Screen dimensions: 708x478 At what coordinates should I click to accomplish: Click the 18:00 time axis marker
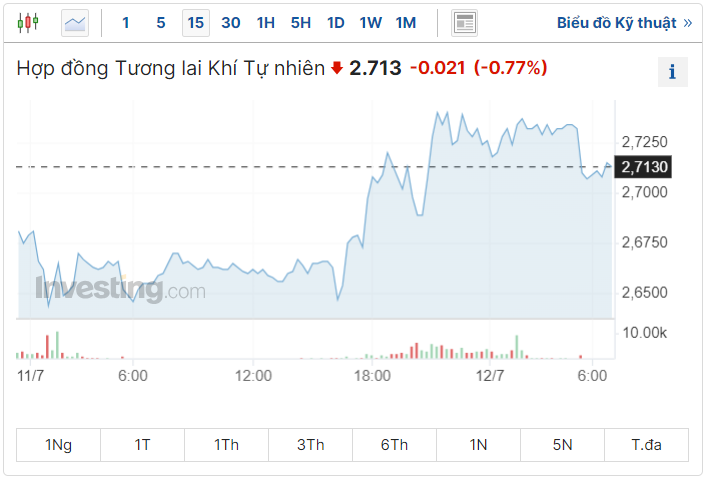point(372,376)
